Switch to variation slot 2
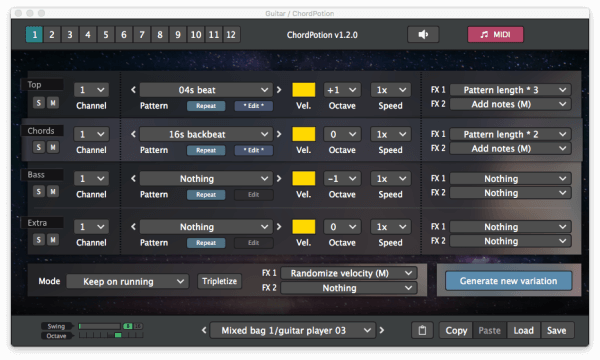Image resolution: width=600 pixels, height=360 pixels. pyautogui.click(x=52, y=35)
